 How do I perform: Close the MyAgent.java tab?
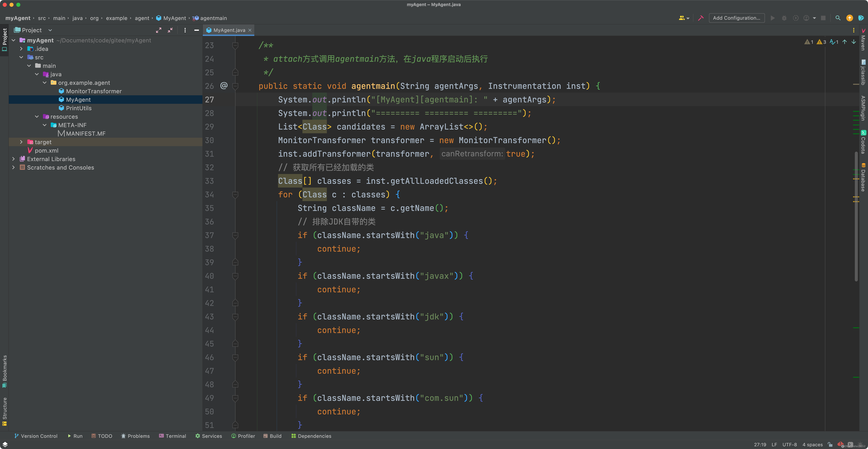pos(250,30)
